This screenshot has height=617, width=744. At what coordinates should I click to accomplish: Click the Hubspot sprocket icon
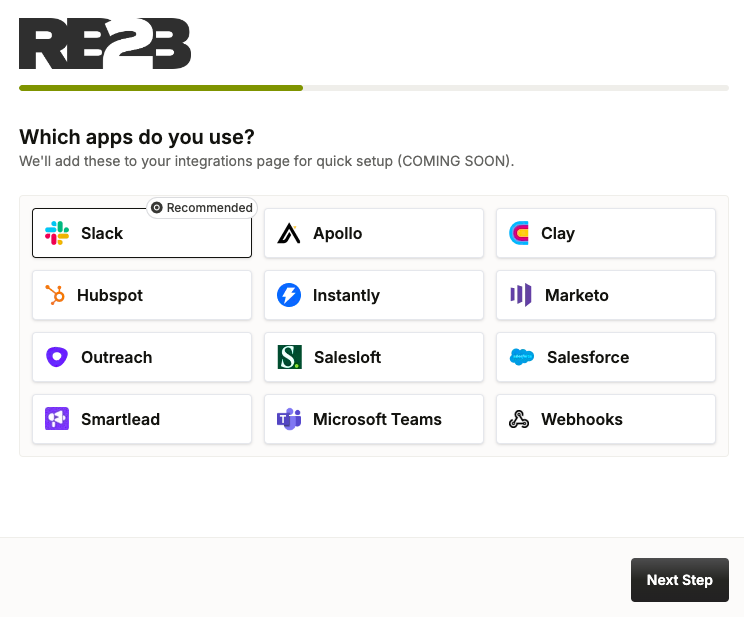[56, 295]
